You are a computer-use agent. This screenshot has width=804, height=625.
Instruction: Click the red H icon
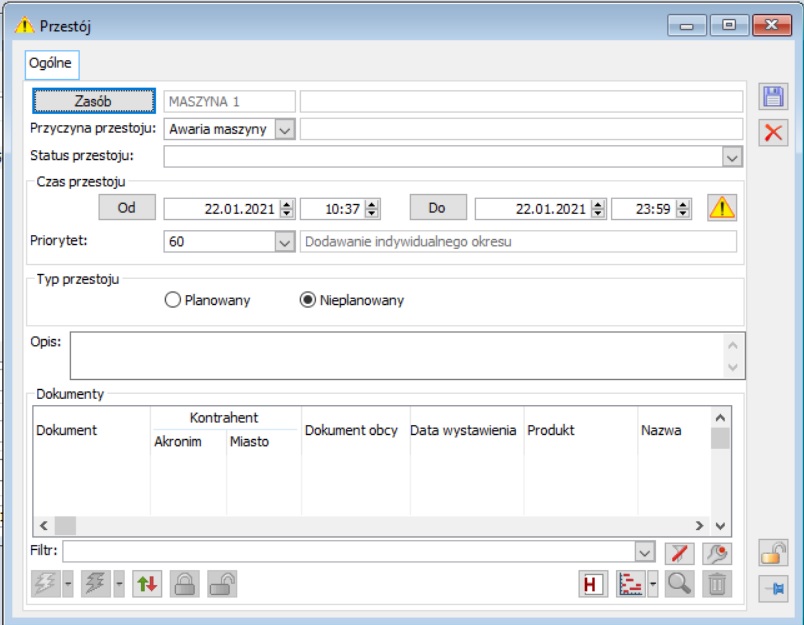(x=593, y=584)
